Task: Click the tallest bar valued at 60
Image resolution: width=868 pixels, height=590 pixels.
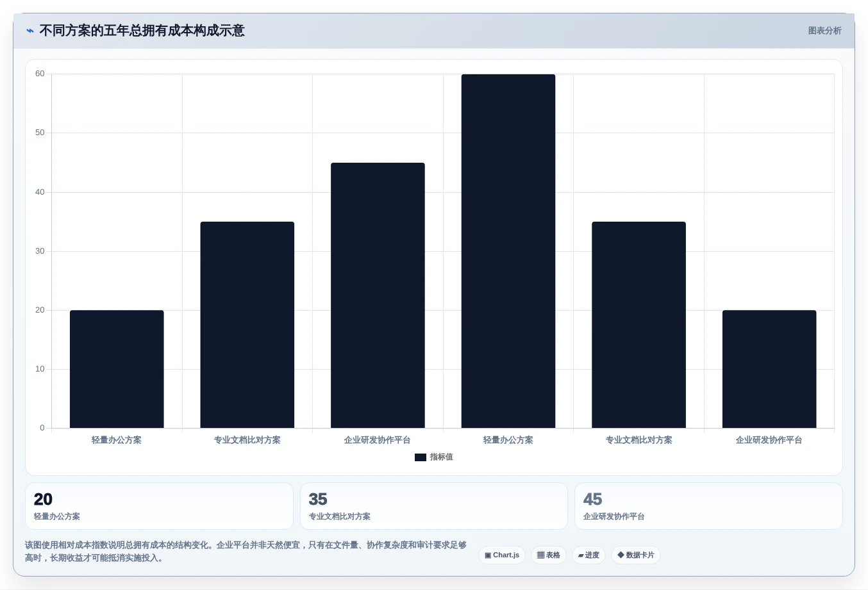Action: 508,251
